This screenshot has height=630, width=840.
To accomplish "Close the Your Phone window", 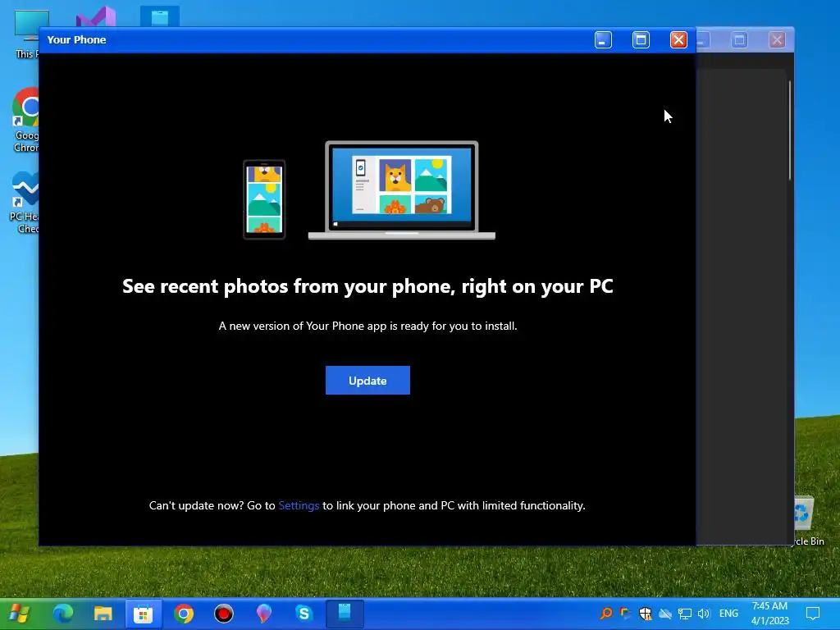I will tap(678, 39).
